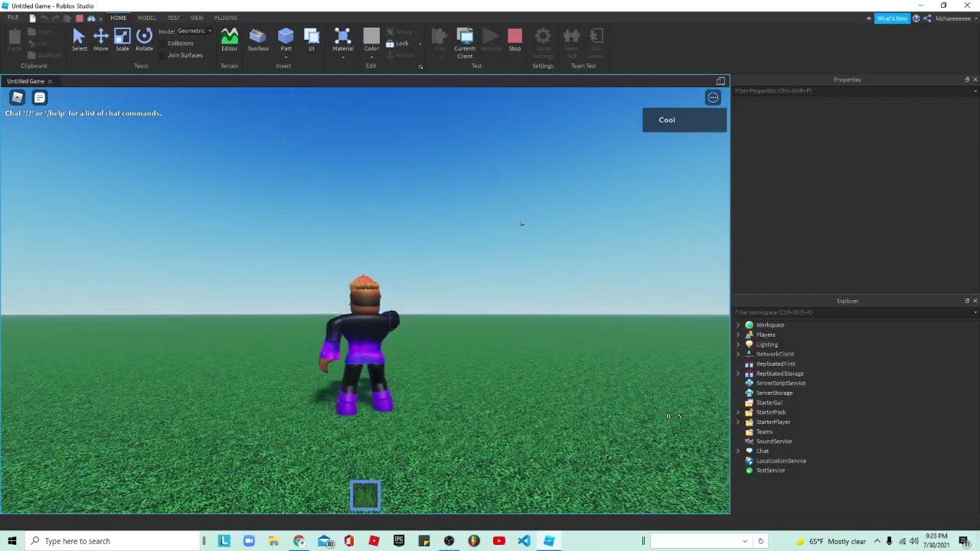Toggle the Join Surfaces checkbox

164,55
